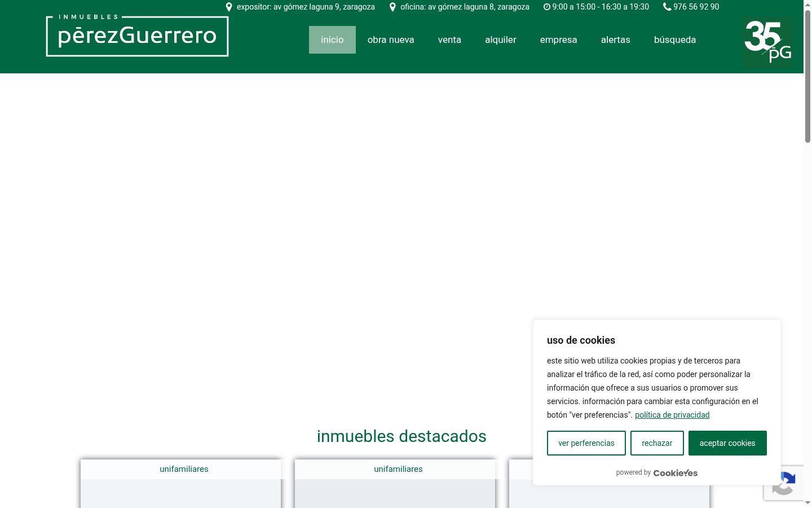Accept cookies with aceptar cookies button
The width and height of the screenshot is (812, 508).
727,443
